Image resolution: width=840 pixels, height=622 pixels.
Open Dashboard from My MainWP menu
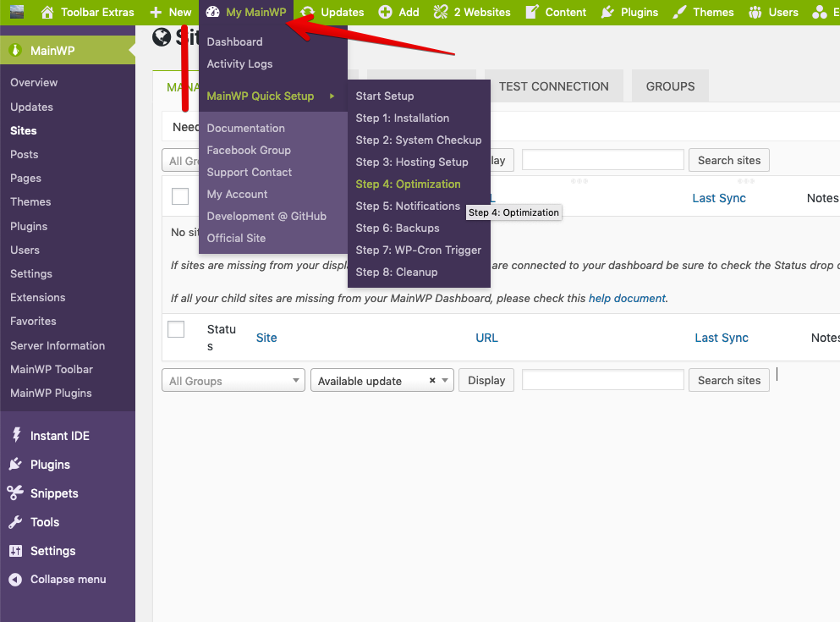click(x=234, y=41)
